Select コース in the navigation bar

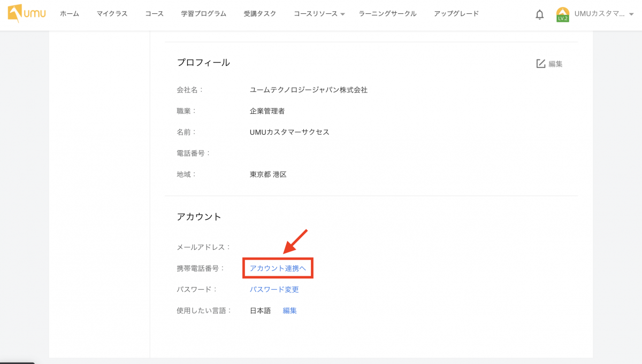[155, 13]
